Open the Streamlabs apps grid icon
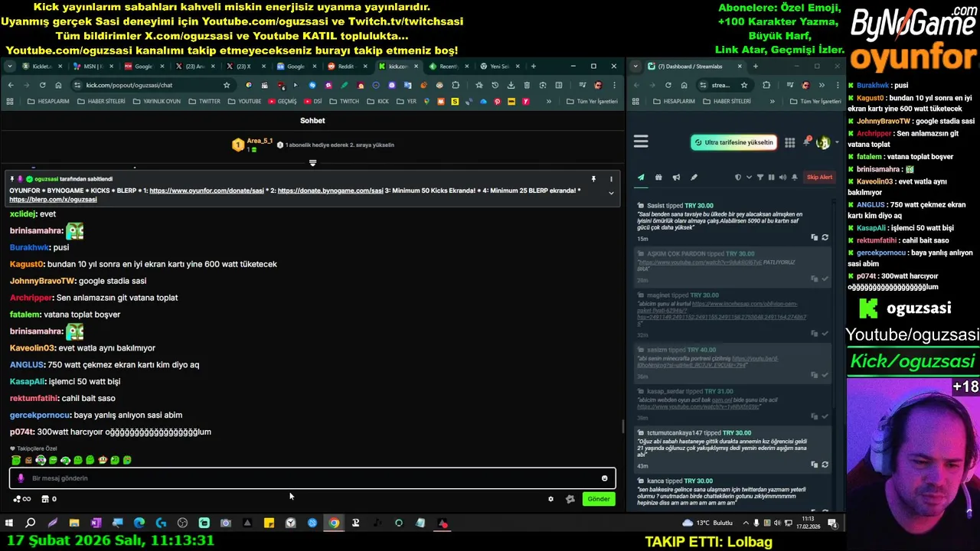This screenshot has height=551, width=980. [x=789, y=142]
